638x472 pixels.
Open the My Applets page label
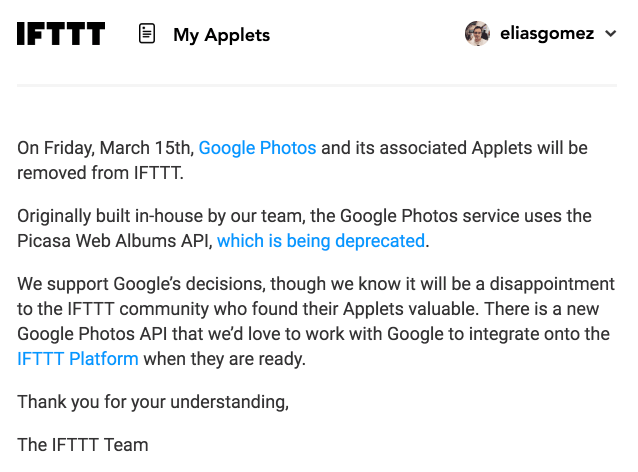click(x=221, y=35)
